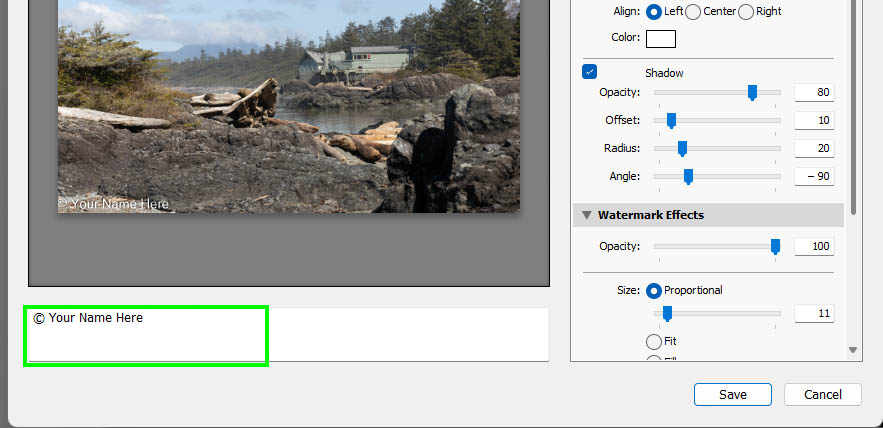Click the Shadow Radius value field showing 20
Viewport: 883px width, 428px height.
pyautogui.click(x=814, y=149)
